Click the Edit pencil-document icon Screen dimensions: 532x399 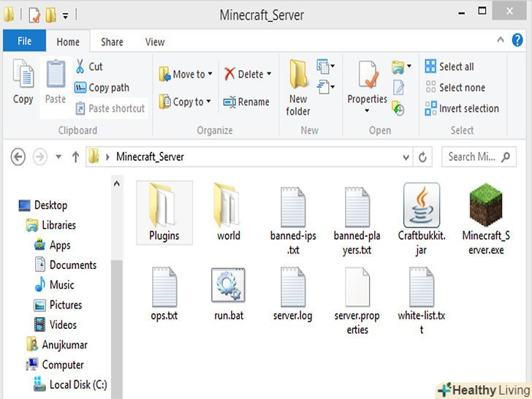click(399, 88)
